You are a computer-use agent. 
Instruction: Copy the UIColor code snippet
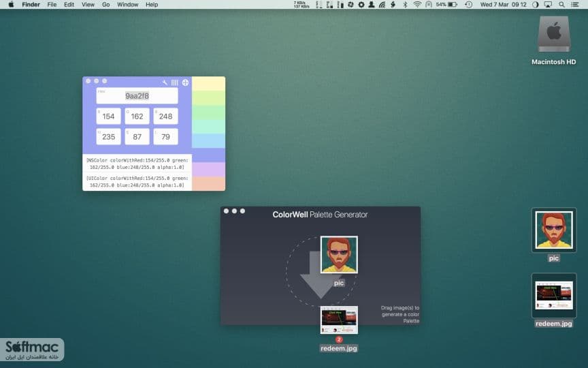tap(137, 181)
